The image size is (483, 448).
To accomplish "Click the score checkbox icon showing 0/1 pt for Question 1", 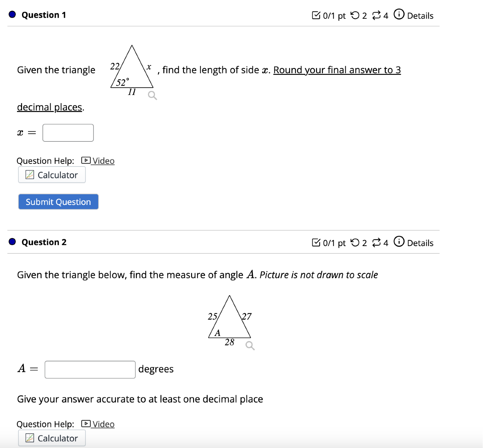I will click(316, 15).
